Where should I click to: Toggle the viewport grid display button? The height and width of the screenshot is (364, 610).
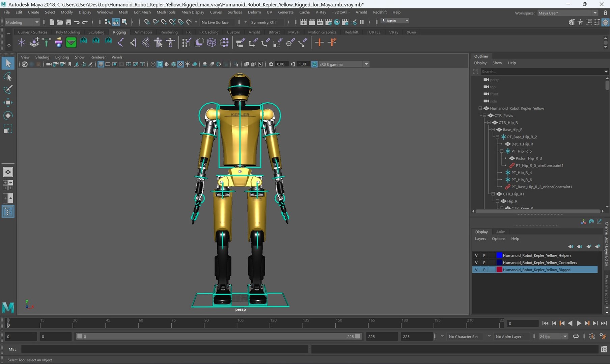101,64
